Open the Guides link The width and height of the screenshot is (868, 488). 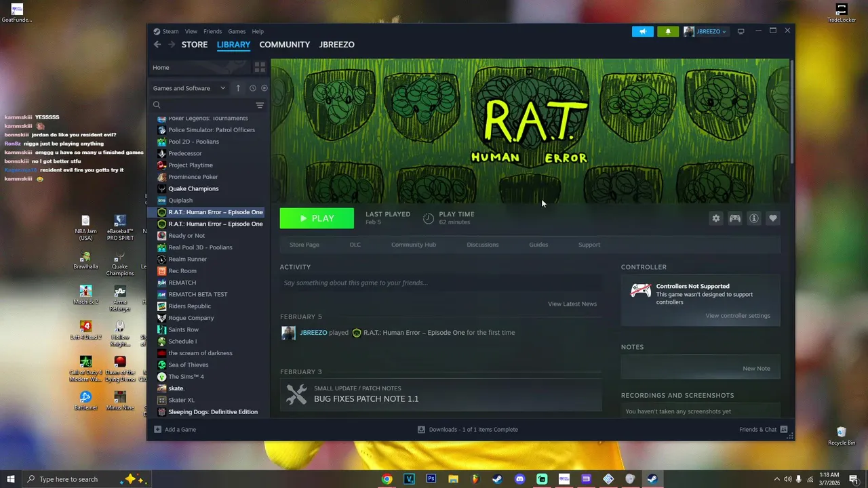(x=538, y=245)
